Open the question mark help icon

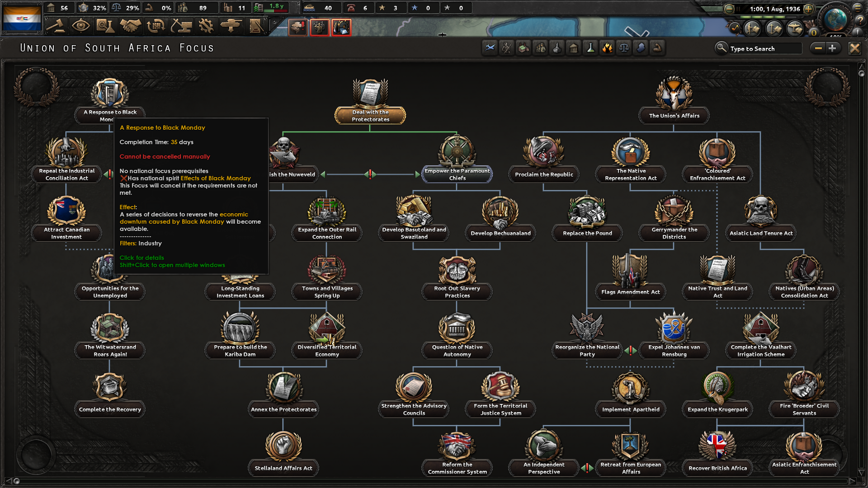(859, 20)
